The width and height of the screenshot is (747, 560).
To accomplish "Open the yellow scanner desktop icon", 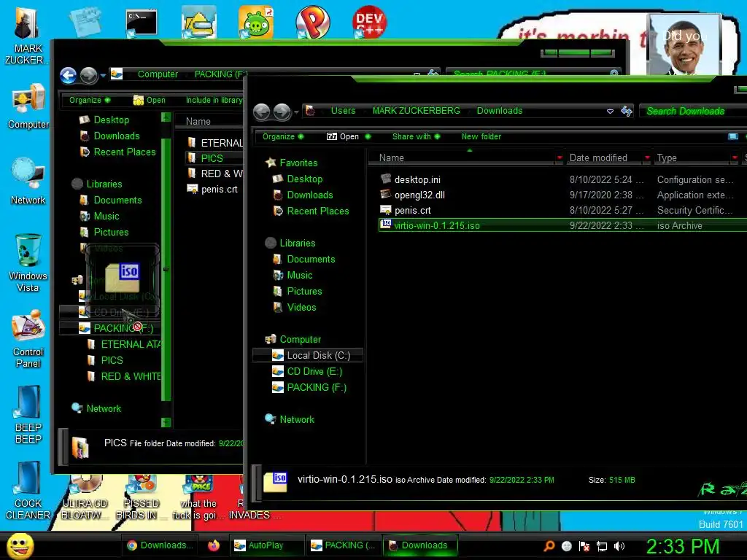I will click(198, 22).
